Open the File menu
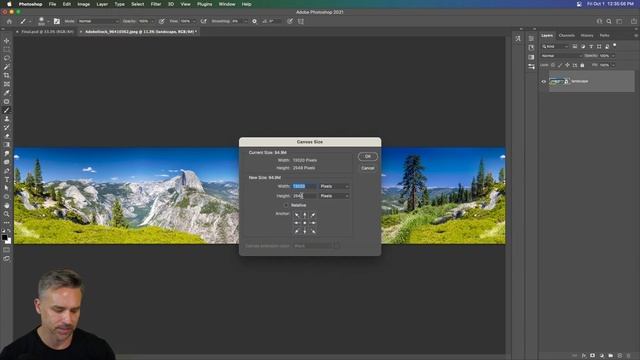 click(52, 4)
